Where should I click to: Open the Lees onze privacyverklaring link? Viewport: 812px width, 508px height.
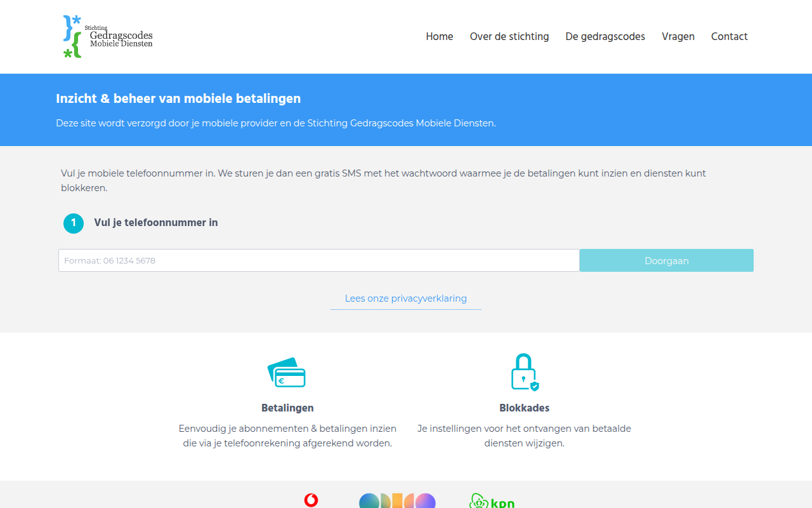[406, 298]
